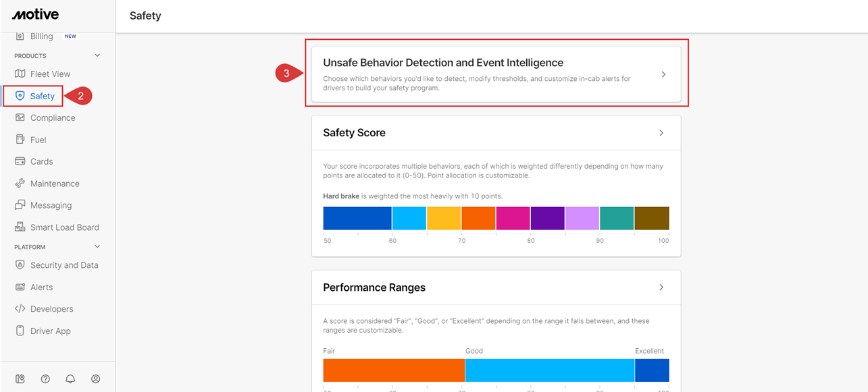This screenshot has height=392, width=868.
Task: Open Unsafe Behavior Detection and Event Intelligence
Action: click(496, 74)
